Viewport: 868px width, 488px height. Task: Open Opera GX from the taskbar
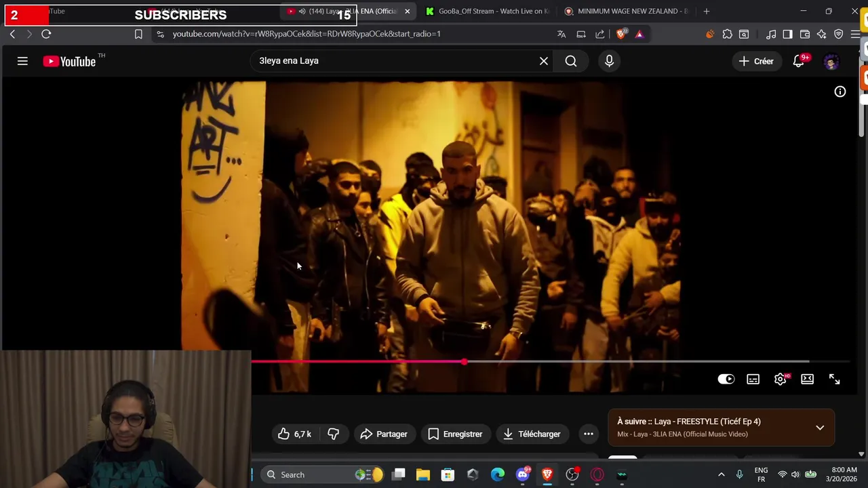[597, 474]
